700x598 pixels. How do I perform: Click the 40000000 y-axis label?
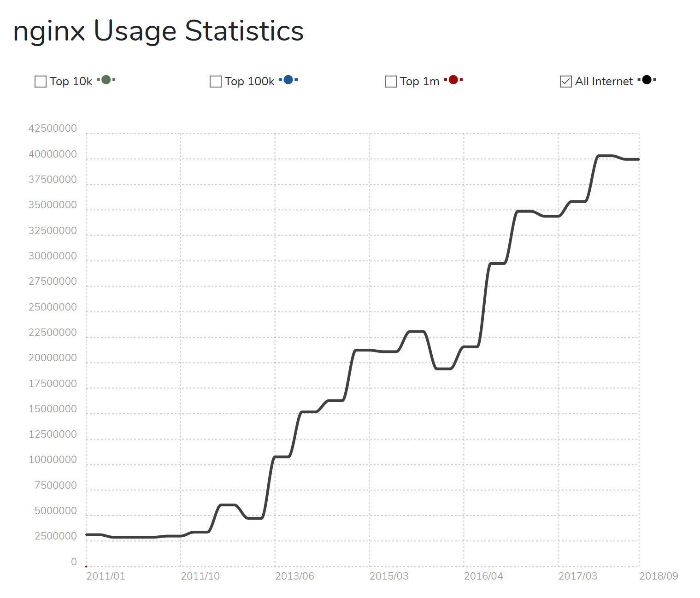click(53, 154)
